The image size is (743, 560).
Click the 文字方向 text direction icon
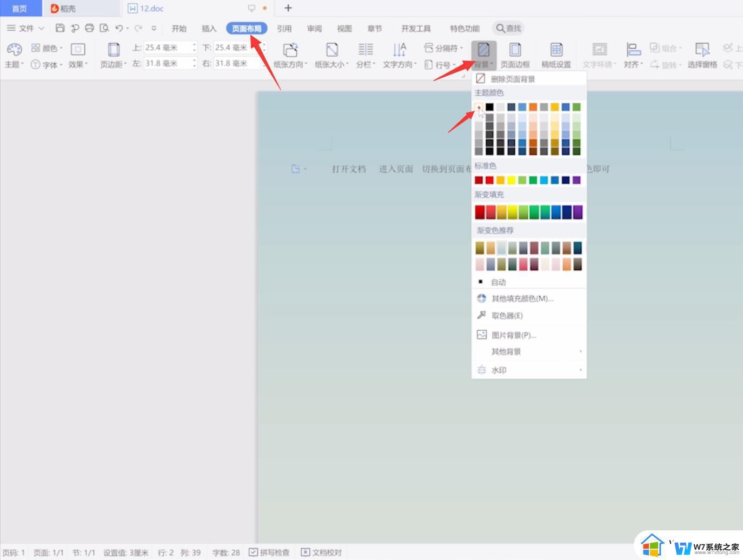pyautogui.click(x=400, y=50)
